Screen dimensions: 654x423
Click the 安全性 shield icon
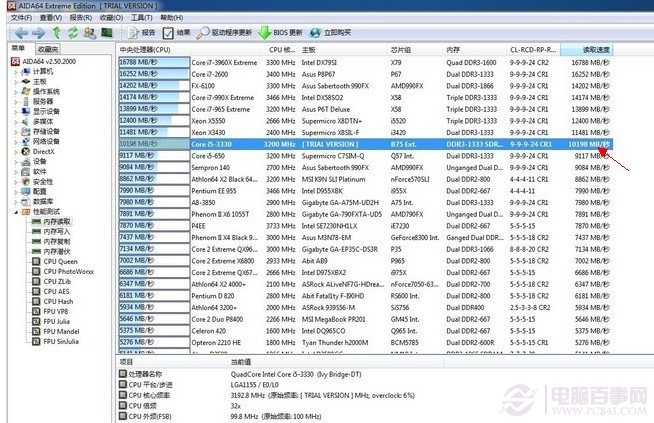26,181
